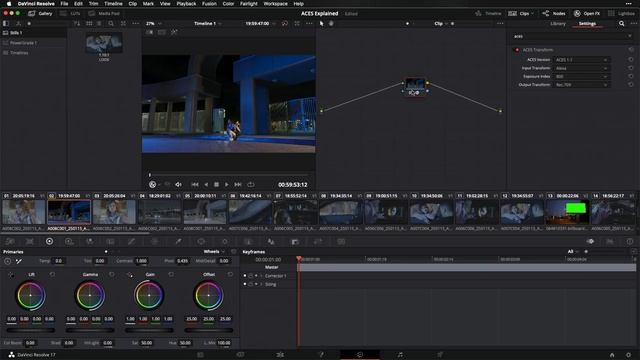Select the gallery still thumbnail 1.18.1

coord(104,44)
